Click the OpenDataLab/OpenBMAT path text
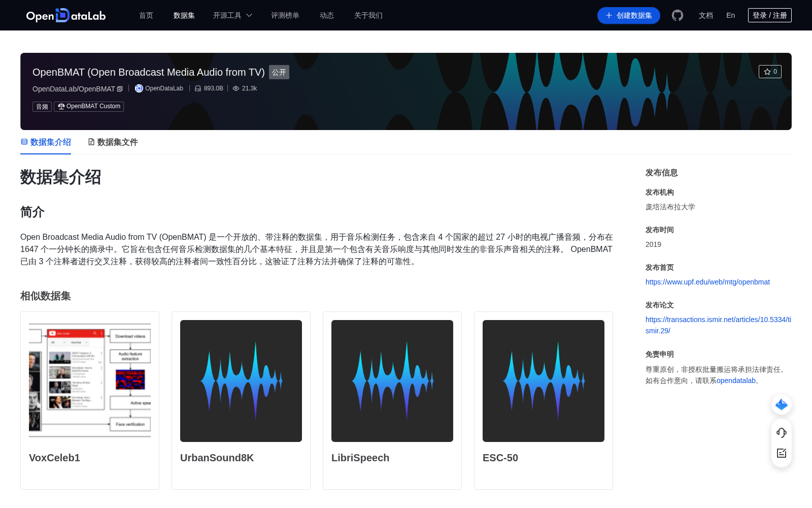 point(74,89)
